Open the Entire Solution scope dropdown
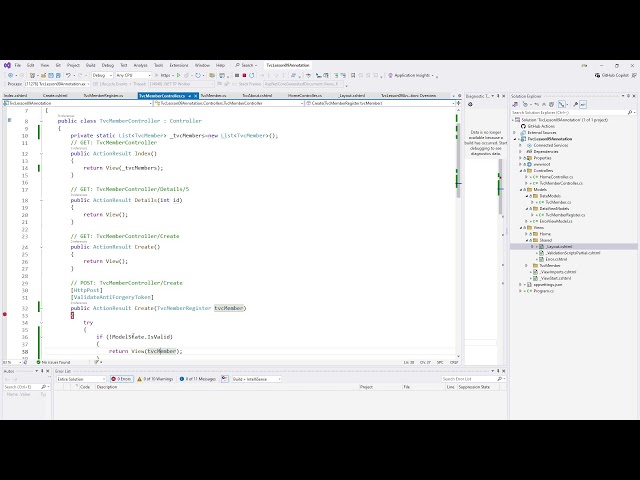Screen dimensions: 640x480 [81, 379]
